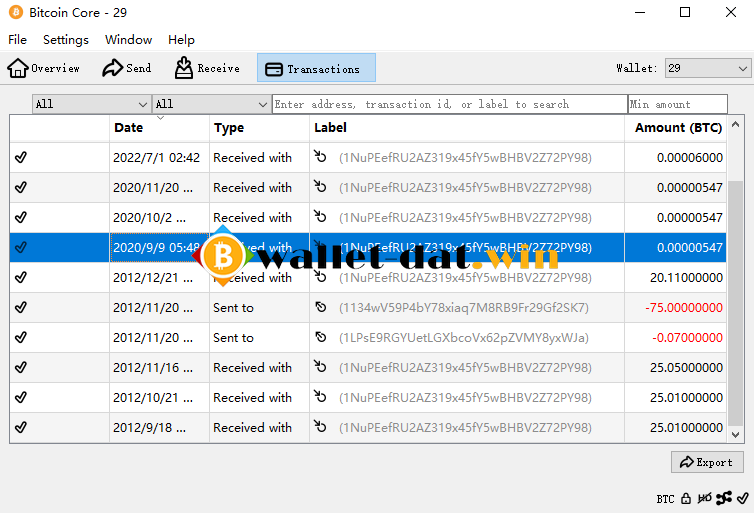Click 'Sent to' in the -75 BTC row
This screenshot has height=513, width=754.
233,308
